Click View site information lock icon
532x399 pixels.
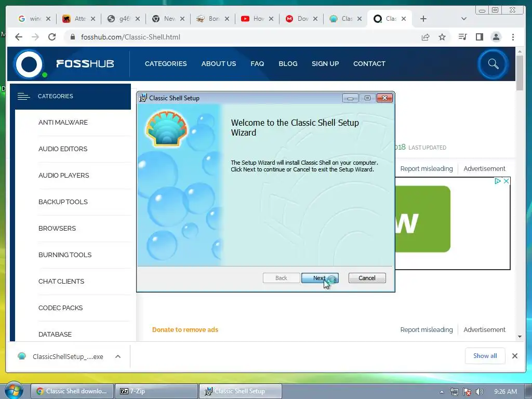[72, 37]
